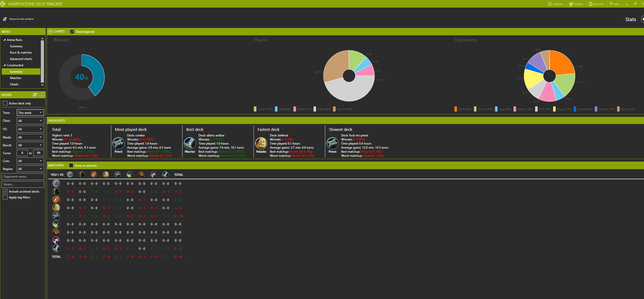Click the discord link in the title bar
The image size is (644, 299).
point(596,4)
